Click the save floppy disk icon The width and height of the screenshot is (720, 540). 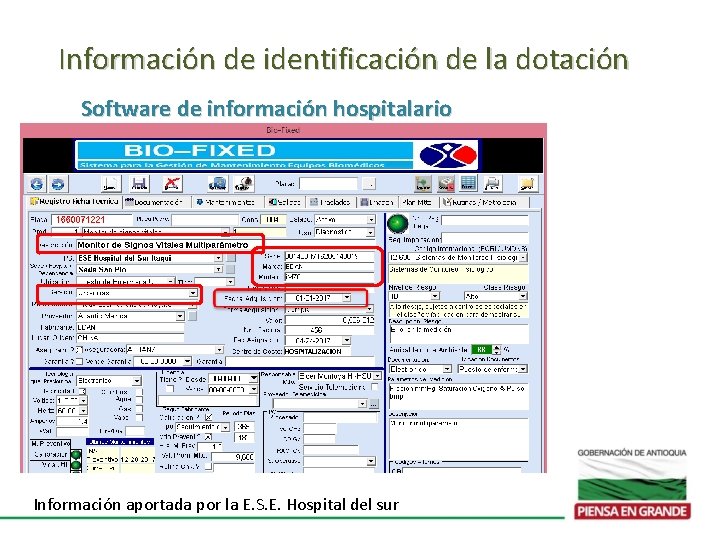click(x=140, y=184)
